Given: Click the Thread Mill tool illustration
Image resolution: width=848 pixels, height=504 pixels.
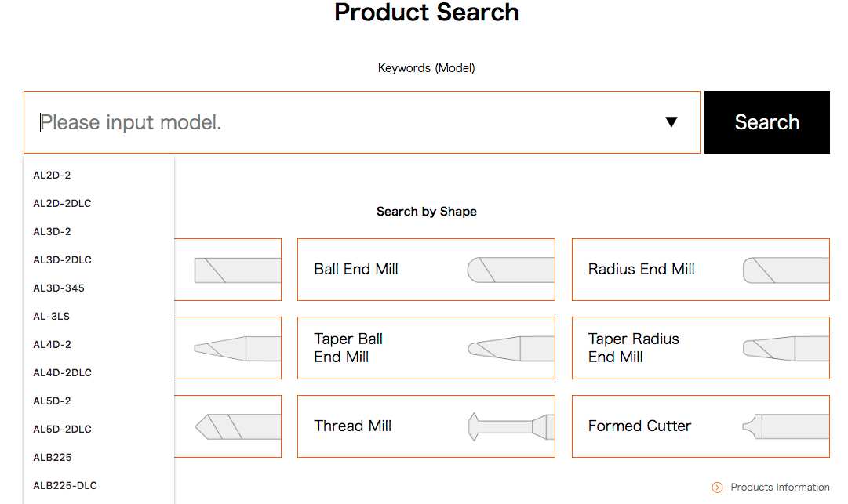Looking at the screenshot, I should [x=511, y=426].
